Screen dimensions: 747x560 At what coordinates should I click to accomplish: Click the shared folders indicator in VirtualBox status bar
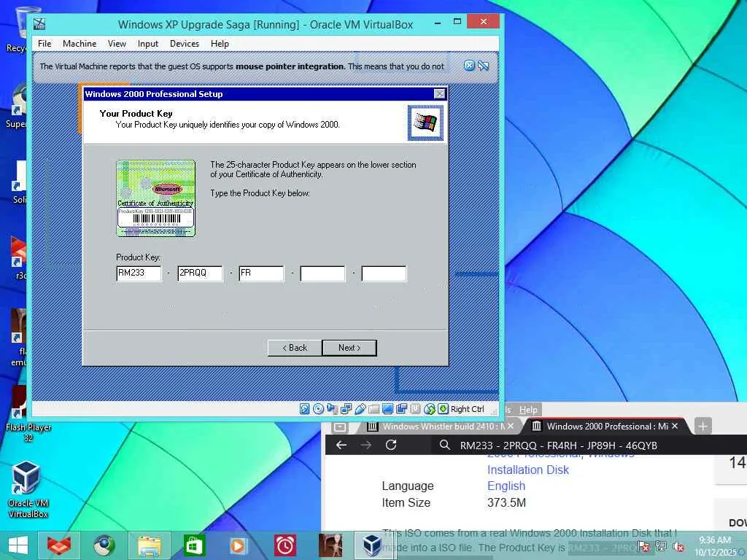tap(374, 408)
